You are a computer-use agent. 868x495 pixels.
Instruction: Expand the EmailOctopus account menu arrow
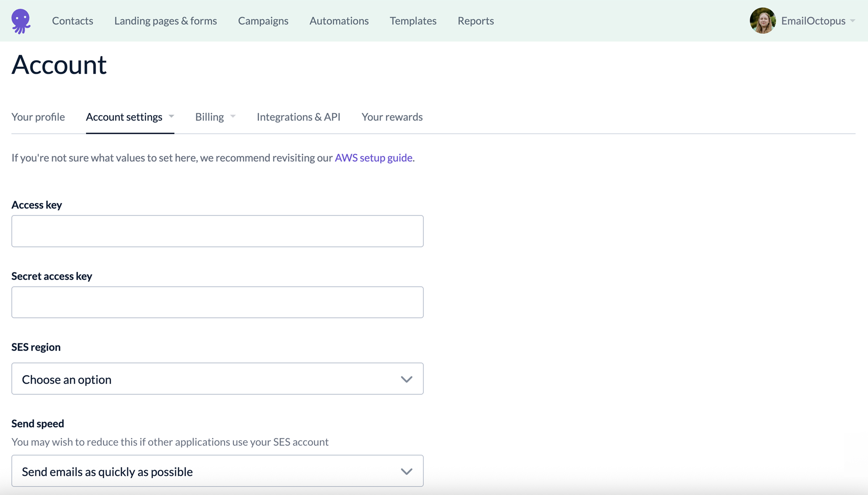point(852,21)
